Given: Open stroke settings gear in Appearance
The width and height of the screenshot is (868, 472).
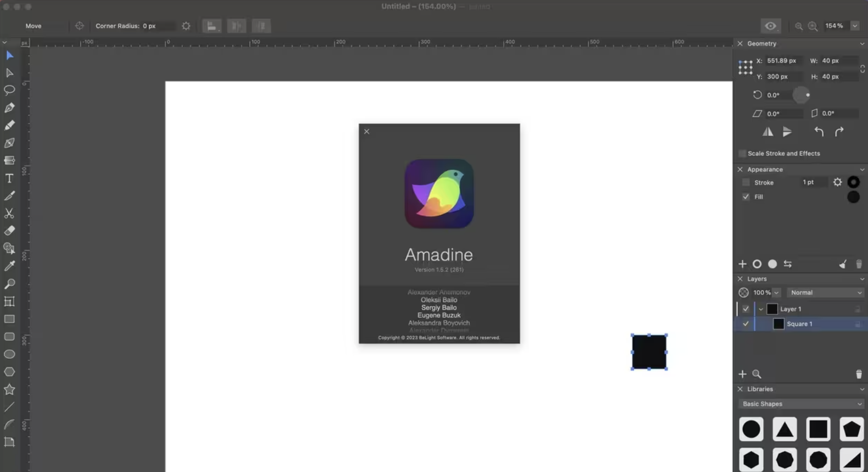Looking at the screenshot, I should (x=837, y=182).
